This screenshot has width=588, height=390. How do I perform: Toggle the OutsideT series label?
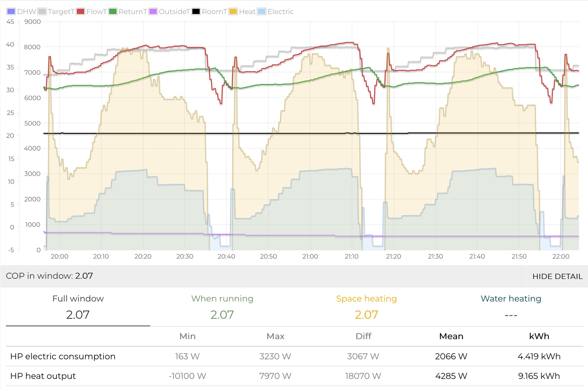point(174,12)
